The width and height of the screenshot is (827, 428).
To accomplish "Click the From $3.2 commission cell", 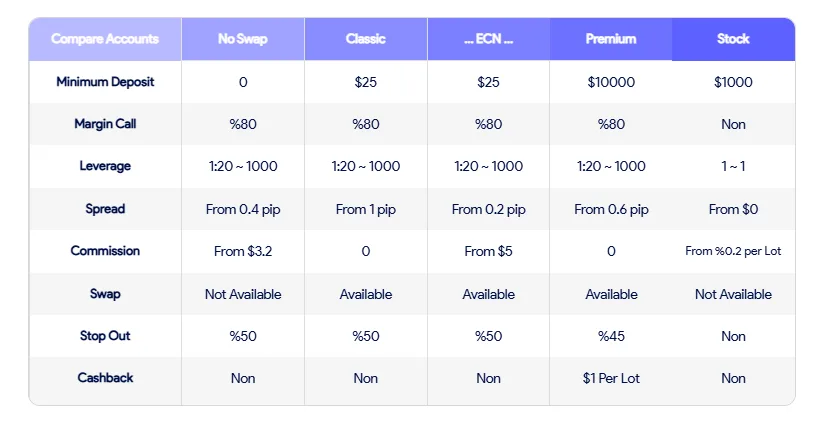I will point(243,251).
